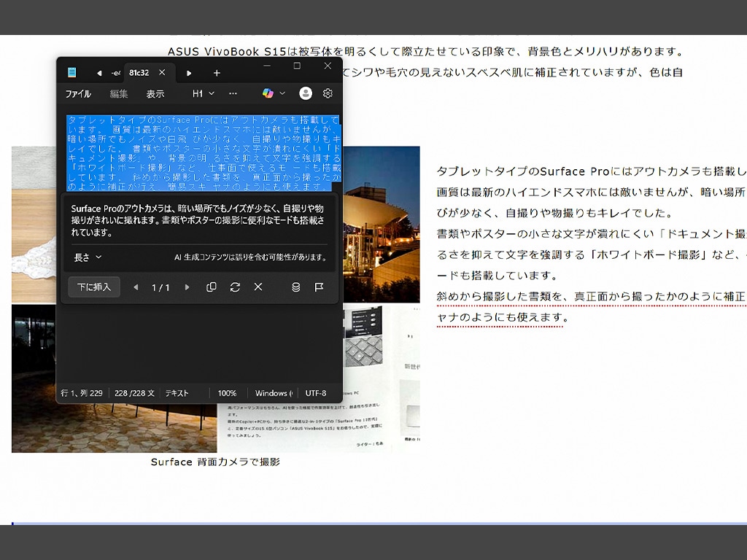Image resolution: width=747 pixels, height=560 pixels.
Task: Click the night building photo thumbnail
Action: (381, 225)
